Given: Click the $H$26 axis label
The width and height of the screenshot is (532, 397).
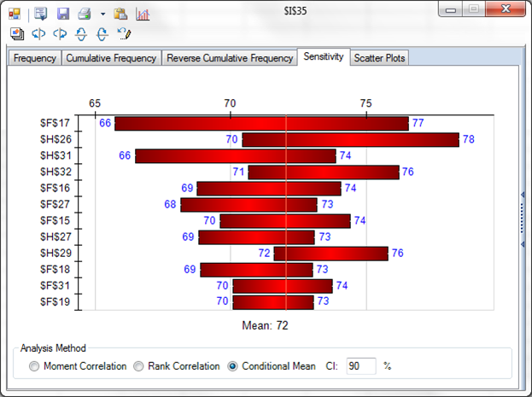Looking at the screenshot, I should pyautogui.click(x=56, y=139).
